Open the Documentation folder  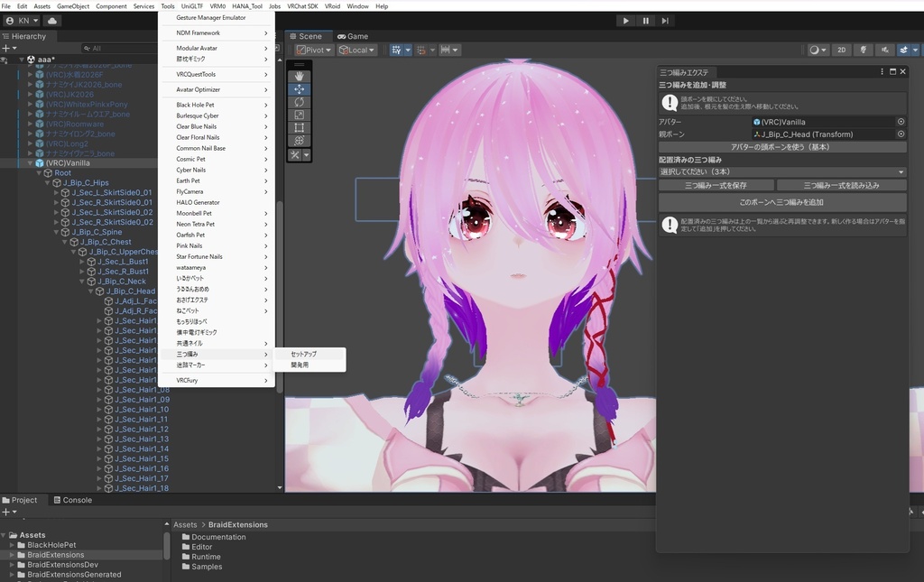214,537
